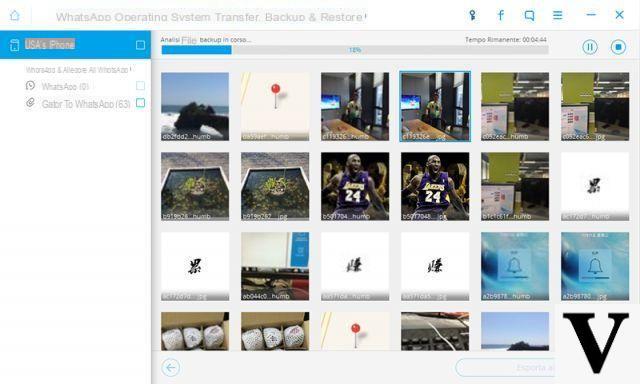Select the calligraphy thumbnail 9c172d7d...jpg
This screenshot has width=640, height=384.
point(195,266)
